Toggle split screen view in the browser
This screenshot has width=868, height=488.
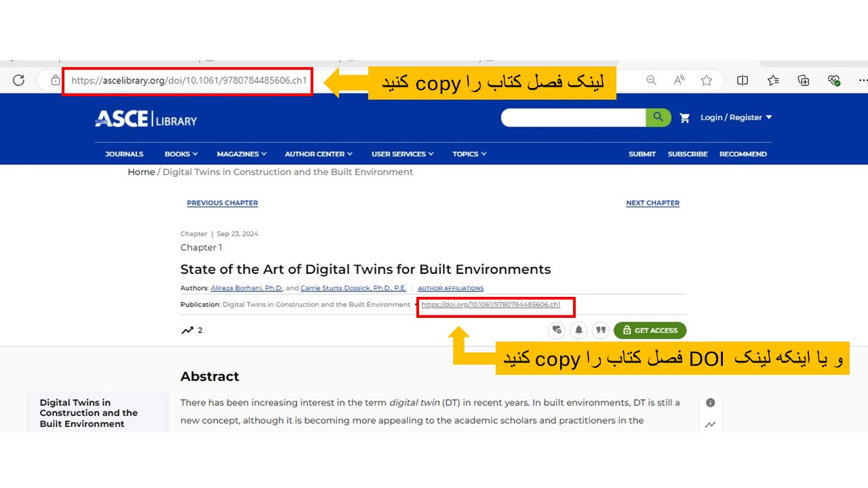pos(742,80)
